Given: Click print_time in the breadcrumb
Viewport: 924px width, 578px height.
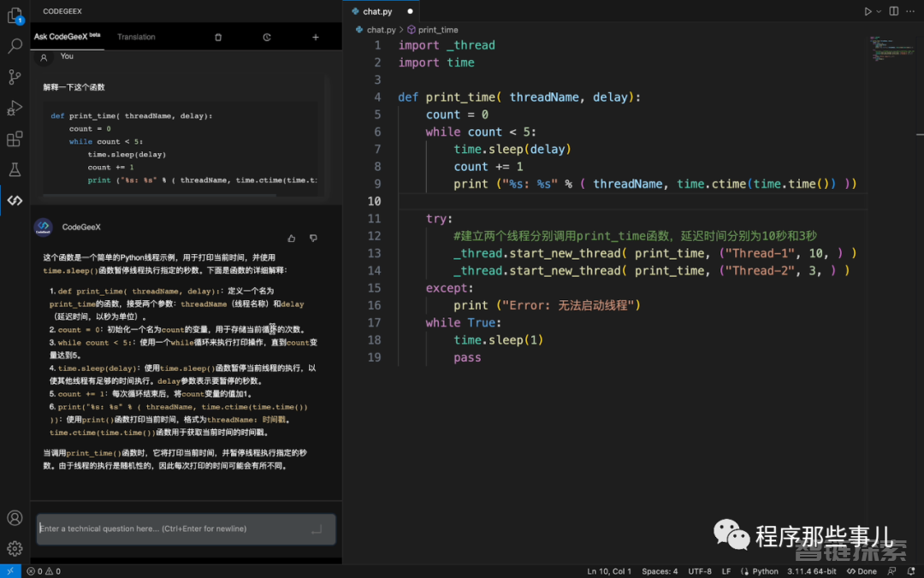Looking at the screenshot, I should click(x=438, y=29).
